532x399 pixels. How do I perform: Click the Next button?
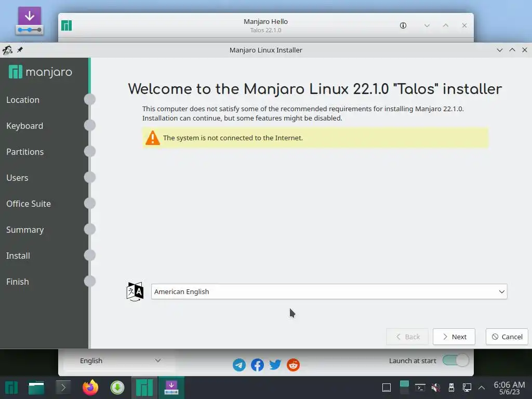click(x=454, y=337)
